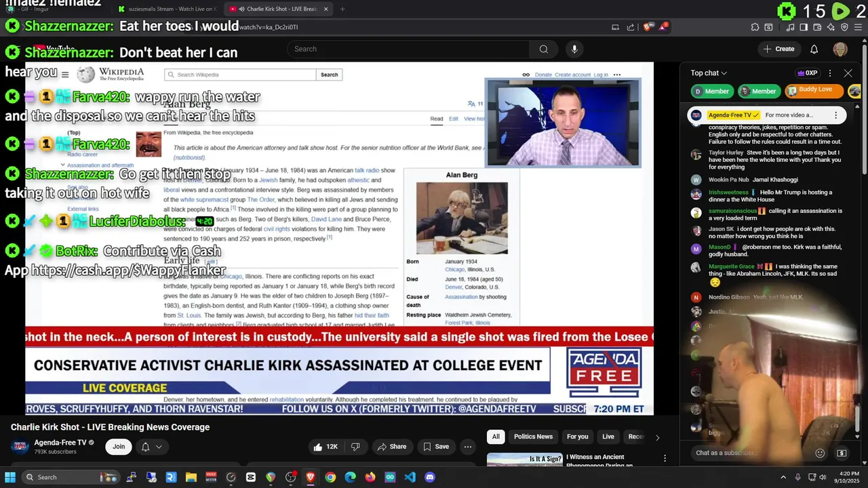Click Taylor Hurley's chat message
Image resolution: width=868 pixels, height=488 pixels.
(x=774, y=160)
